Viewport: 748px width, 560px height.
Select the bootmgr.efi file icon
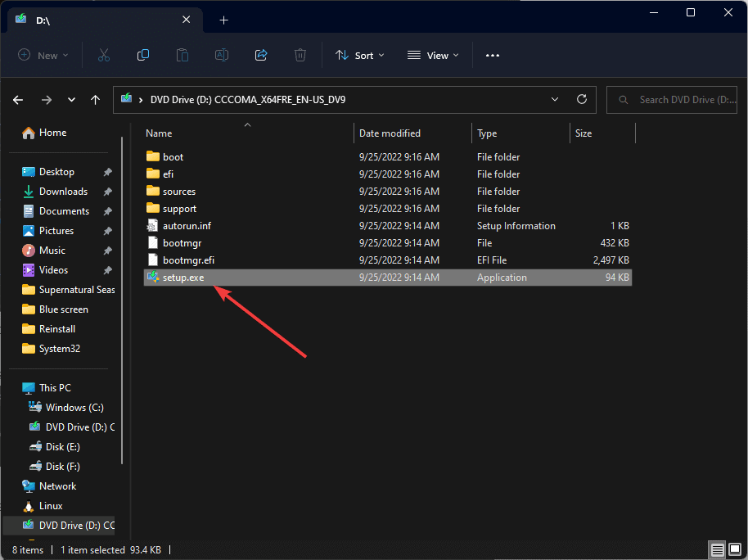click(153, 260)
